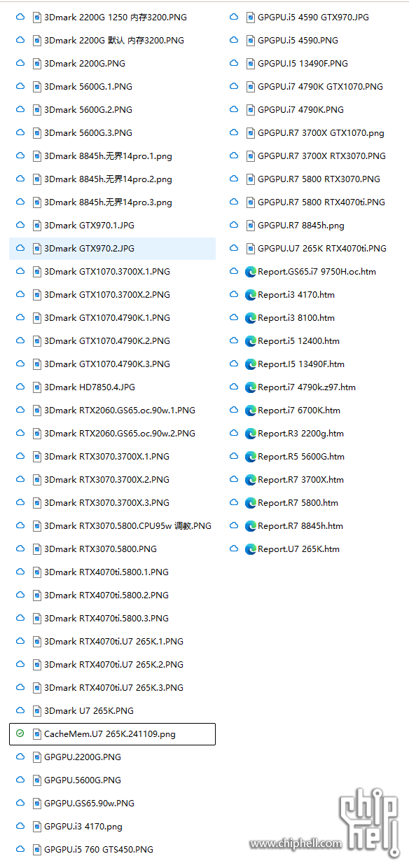
Task: Click the image icon of GPGPU.U7 265K RTX4070ti.PNG
Action: click(252, 249)
